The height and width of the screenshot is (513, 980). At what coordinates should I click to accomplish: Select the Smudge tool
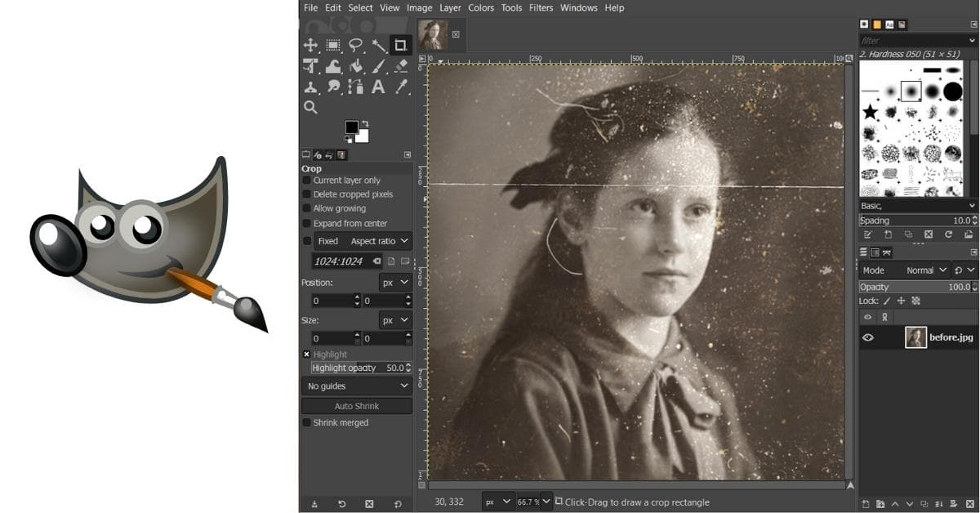[333, 87]
